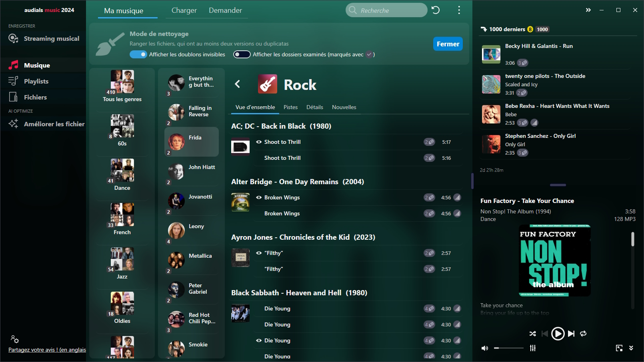Screen dimensions: 644x362
Task: Click Black Sabbath - Heaven and Hell heading
Action: click(299, 292)
